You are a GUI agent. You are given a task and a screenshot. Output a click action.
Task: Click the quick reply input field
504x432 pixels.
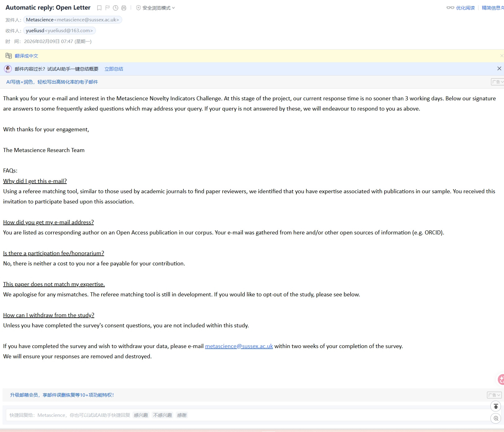click(x=248, y=415)
